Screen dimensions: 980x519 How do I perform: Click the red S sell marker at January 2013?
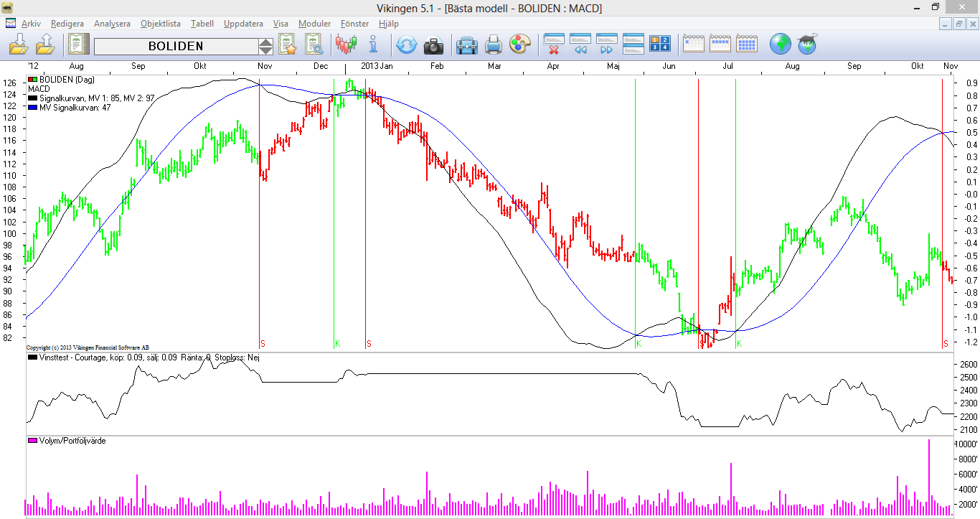click(x=369, y=344)
